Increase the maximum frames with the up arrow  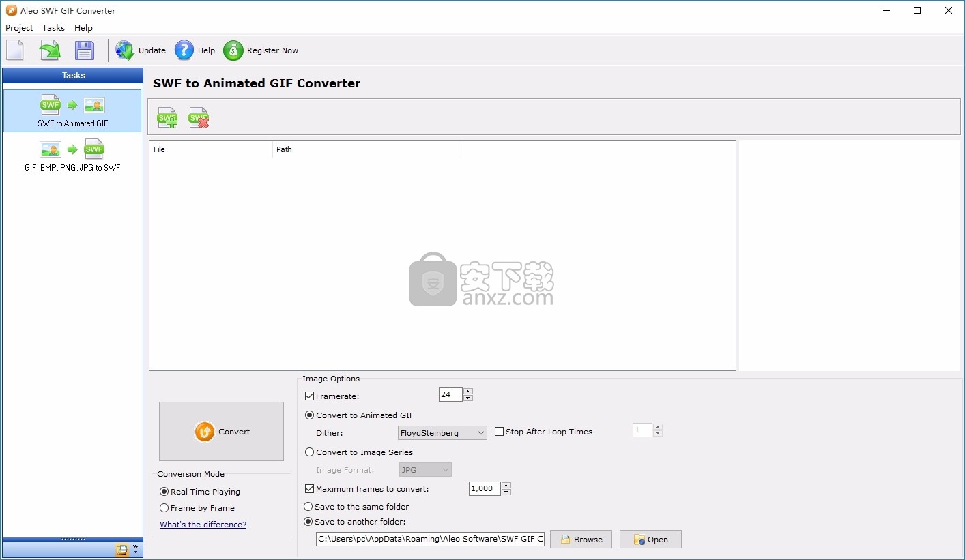coord(506,486)
